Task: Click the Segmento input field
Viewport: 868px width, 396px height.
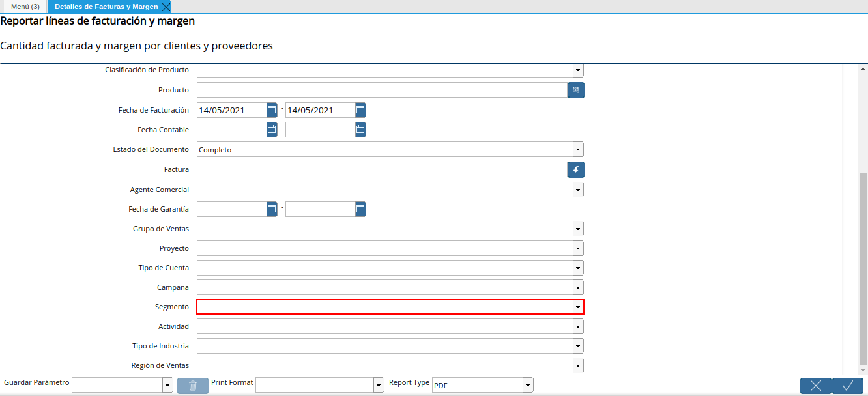Action: (x=384, y=307)
